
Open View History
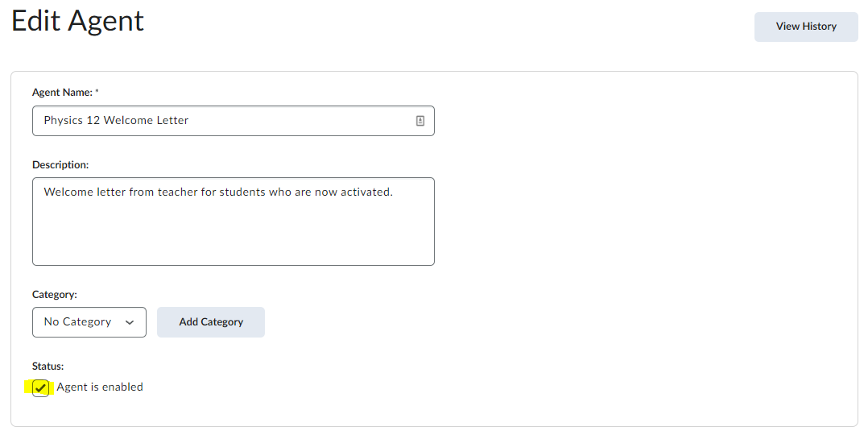pyautogui.click(x=806, y=27)
